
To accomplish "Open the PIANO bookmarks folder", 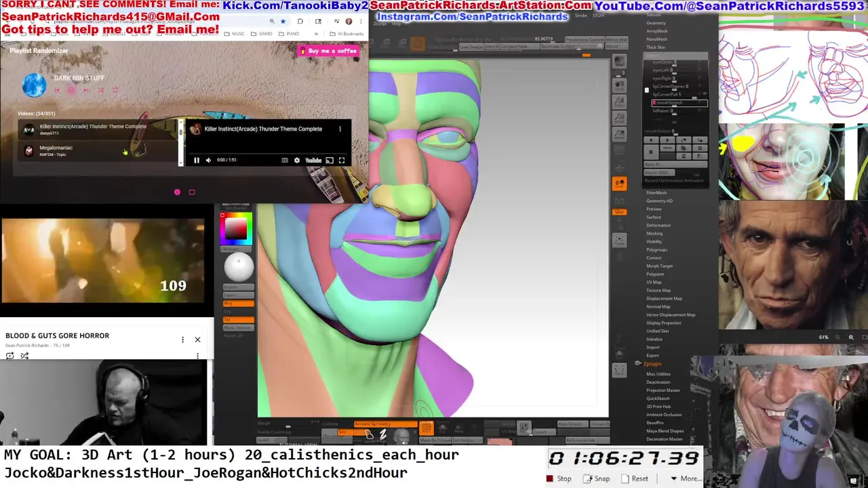I will (x=290, y=34).
